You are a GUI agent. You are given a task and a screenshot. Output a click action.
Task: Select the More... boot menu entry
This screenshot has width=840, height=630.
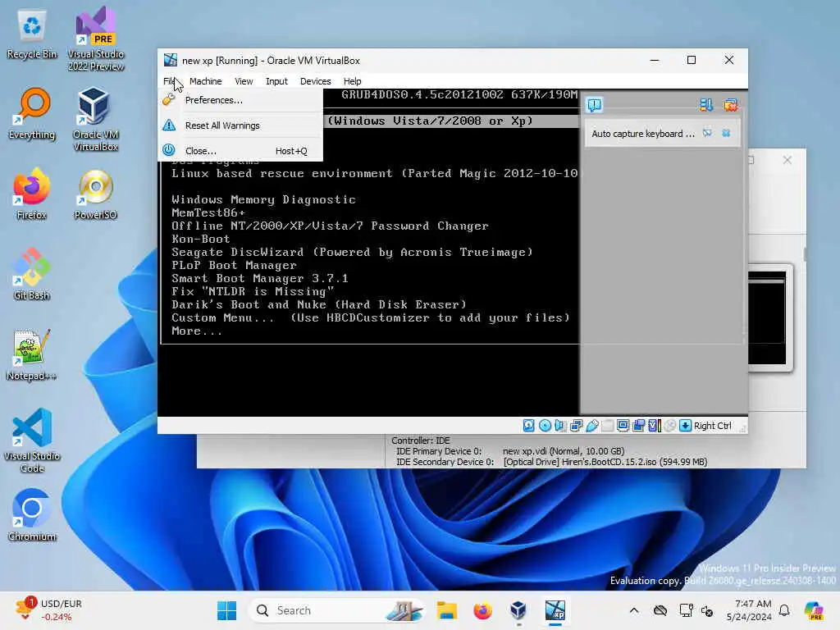coord(197,331)
